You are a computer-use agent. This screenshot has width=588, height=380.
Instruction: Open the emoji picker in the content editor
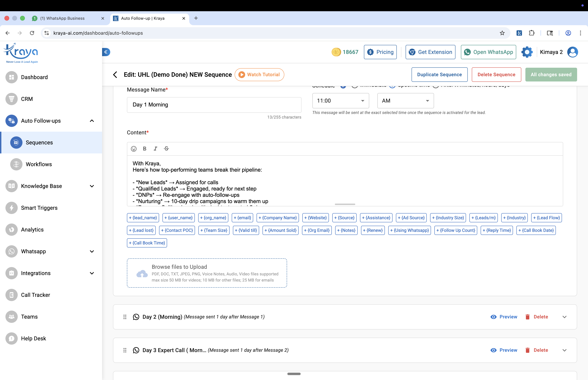(134, 148)
